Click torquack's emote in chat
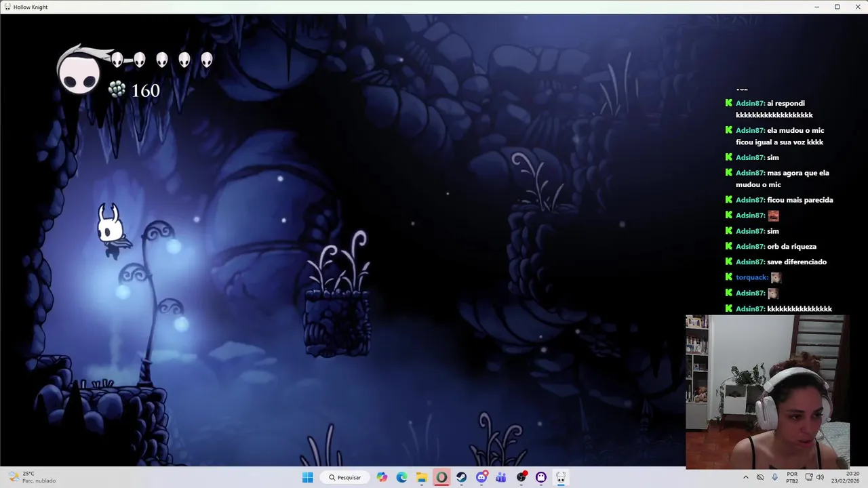Viewport: 868px width, 488px height. (x=776, y=277)
